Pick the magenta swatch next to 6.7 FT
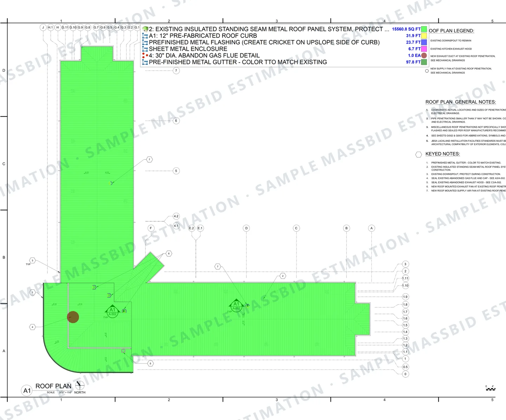 424,49
